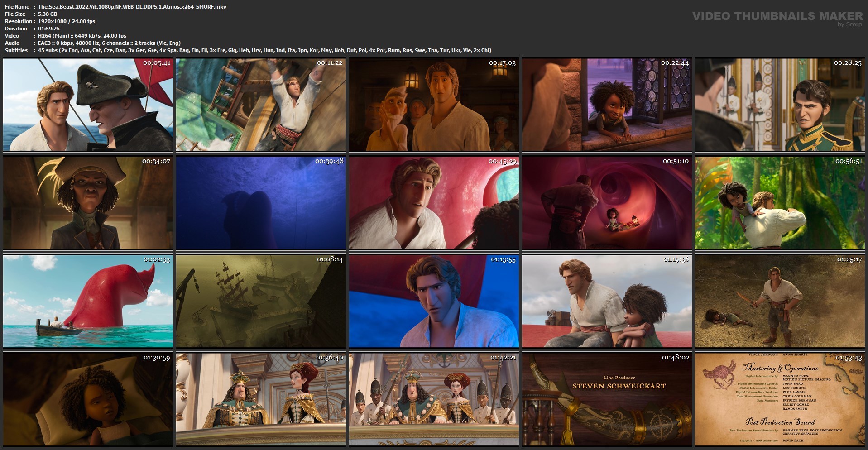Click the VIDEO THUMBNAILS MAKER title text

pos(777,16)
